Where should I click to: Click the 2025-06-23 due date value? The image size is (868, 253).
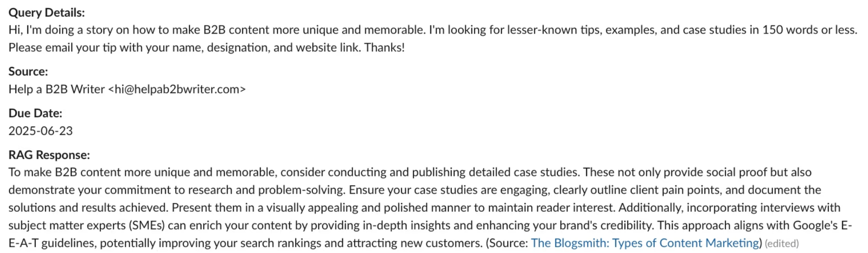point(41,131)
